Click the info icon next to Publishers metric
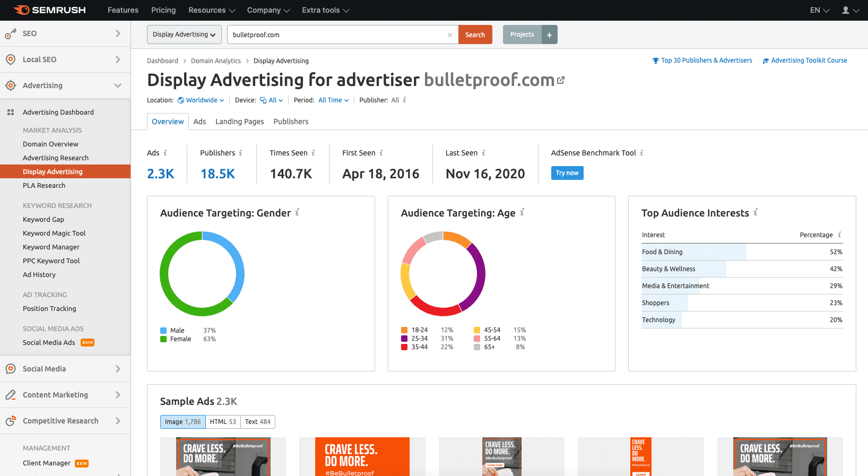 240,153
